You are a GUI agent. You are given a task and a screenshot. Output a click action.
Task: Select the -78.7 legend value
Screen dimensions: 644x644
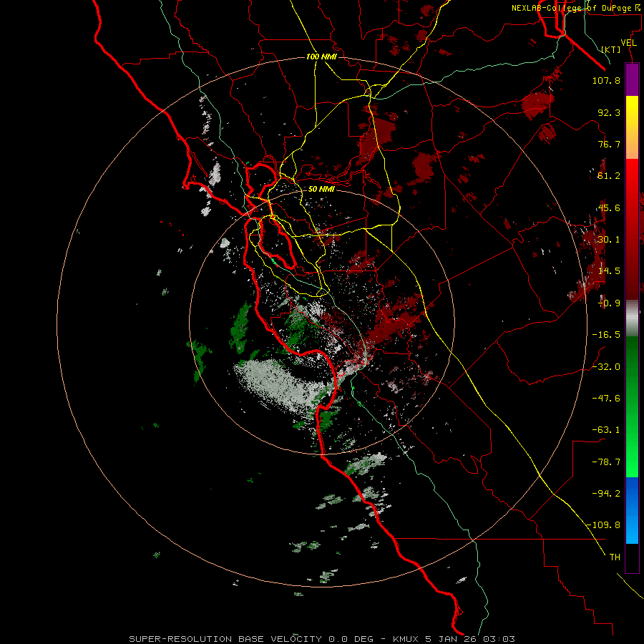point(606,462)
